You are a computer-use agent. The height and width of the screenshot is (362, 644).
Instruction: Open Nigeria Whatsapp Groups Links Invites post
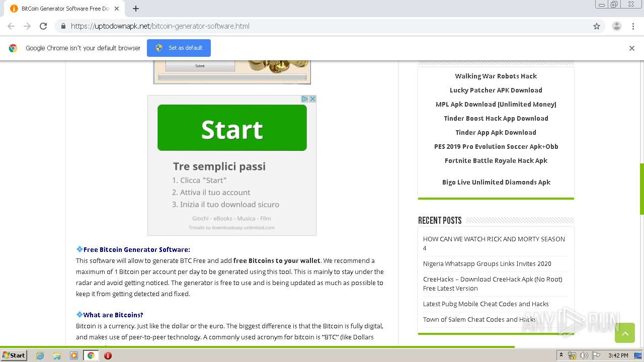[487, 263]
